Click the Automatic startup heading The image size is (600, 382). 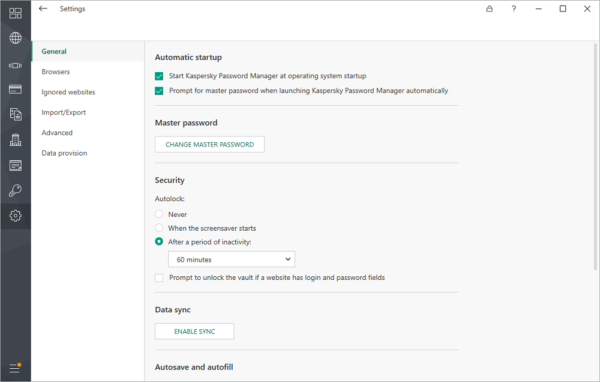[188, 57]
